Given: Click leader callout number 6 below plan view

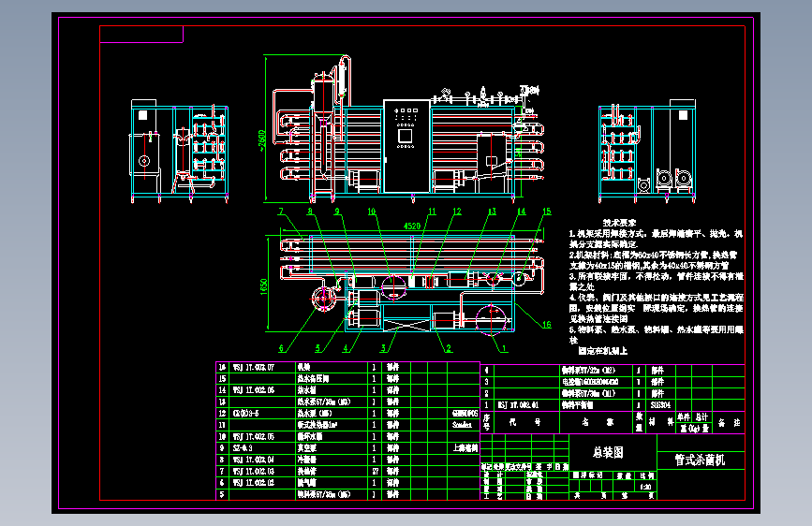Looking at the screenshot, I should pyautogui.click(x=281, y=348).
